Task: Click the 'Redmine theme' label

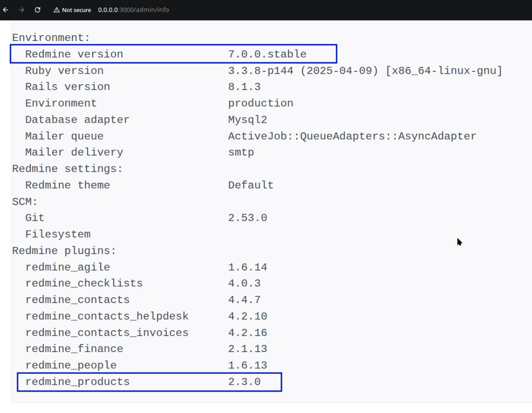Action: click(68, 185)
